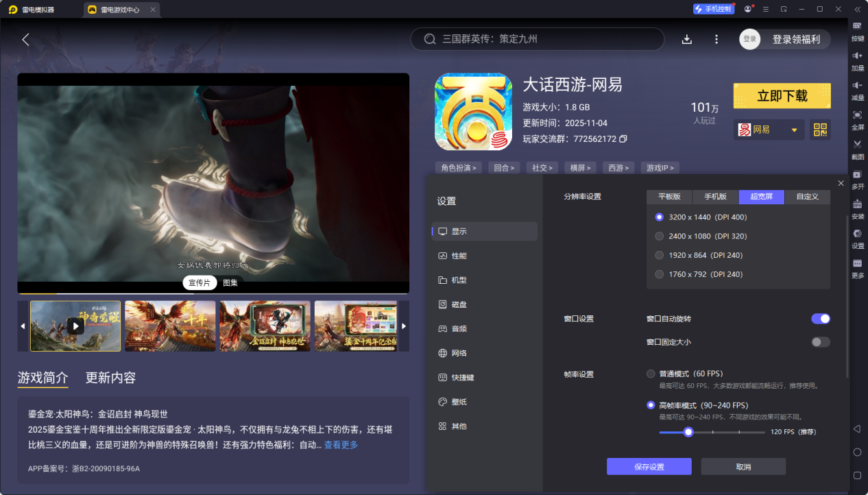Image resolution: width=868 pixels, height=495 pixels.
Task: Collapse the right sidebar with the chevron
Action: click(857, 8)
